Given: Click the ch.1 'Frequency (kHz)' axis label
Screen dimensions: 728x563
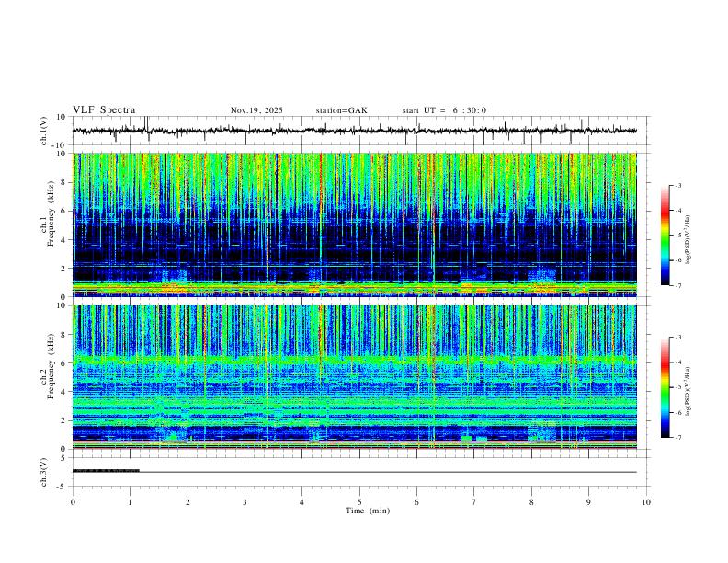Looking at the screenshot, I should tap(51, 213).
